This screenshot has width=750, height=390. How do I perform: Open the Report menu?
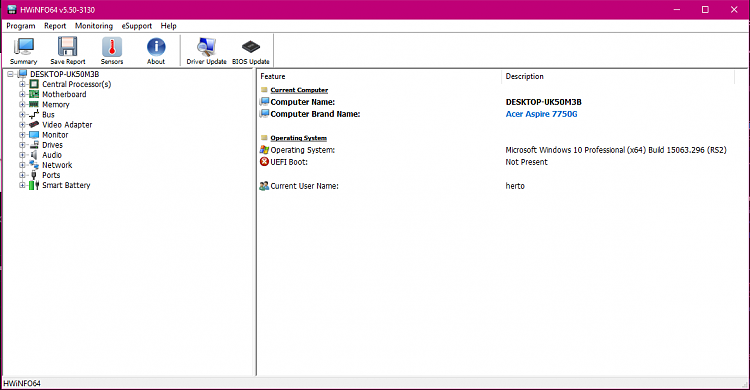click(x=55, y=26)
